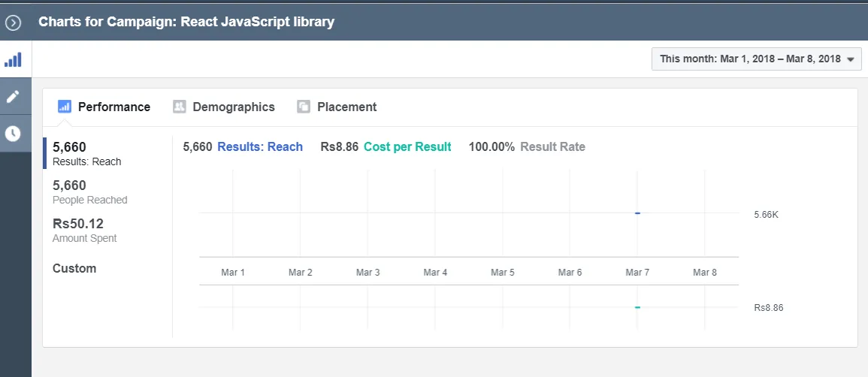Click the Mar 7 reach data point
Screen dimensions: 868x377
pos(638,213)
